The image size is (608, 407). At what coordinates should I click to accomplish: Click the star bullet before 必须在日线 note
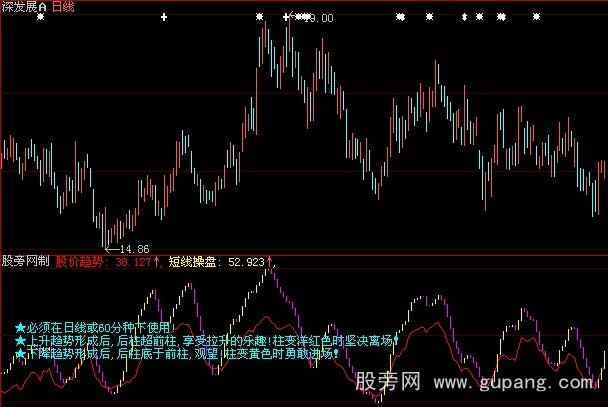point(19,326)
